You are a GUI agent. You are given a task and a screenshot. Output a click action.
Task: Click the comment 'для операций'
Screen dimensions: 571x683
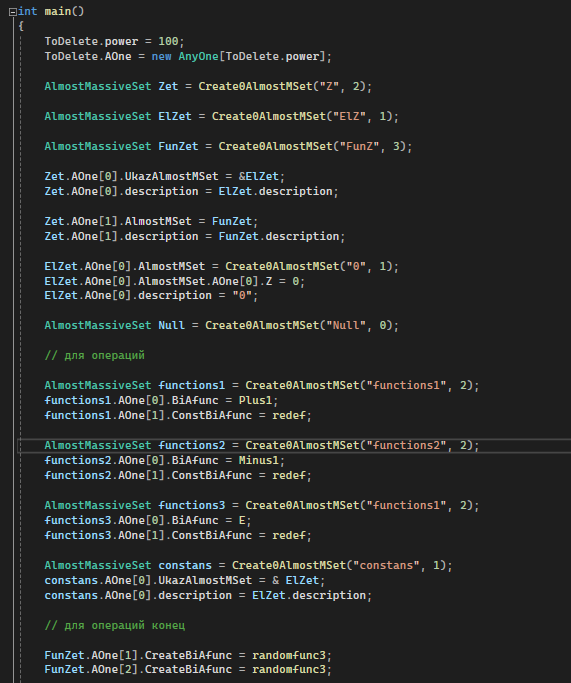pos(95,355)
